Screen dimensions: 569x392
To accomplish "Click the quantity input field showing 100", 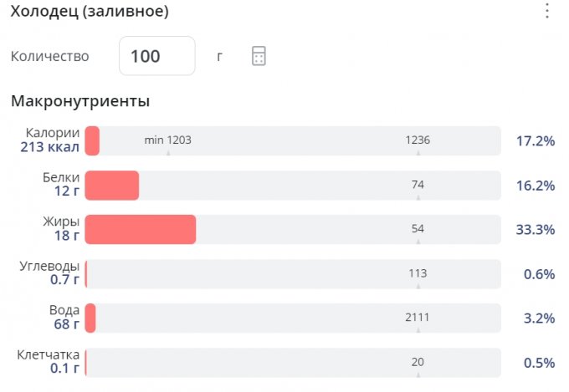I will [157, 57].
